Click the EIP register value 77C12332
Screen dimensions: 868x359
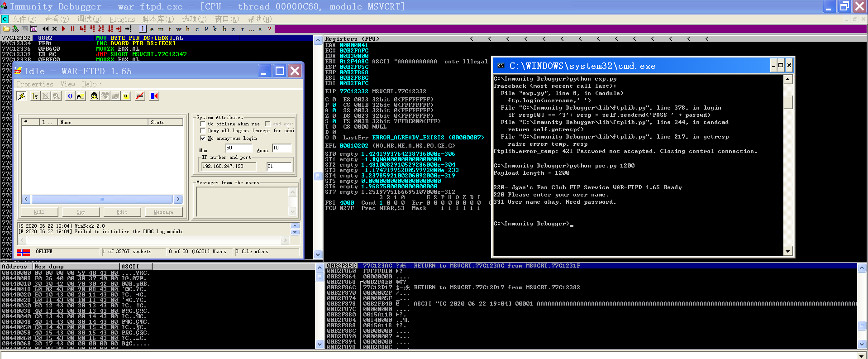point(354,91)
